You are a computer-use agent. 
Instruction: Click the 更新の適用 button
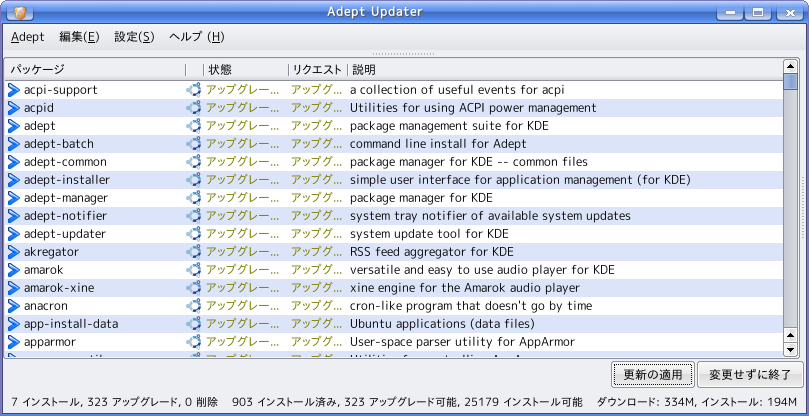pyautogui.click(x=653, y=375)
